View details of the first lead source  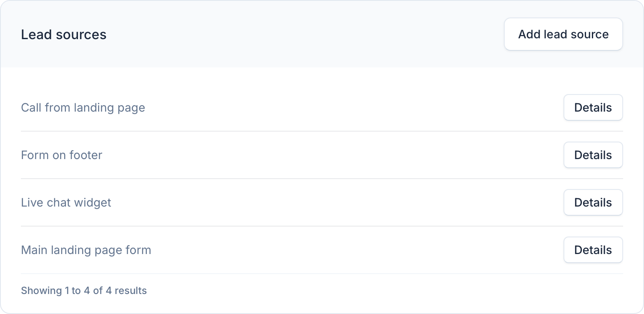pos(593,107)
